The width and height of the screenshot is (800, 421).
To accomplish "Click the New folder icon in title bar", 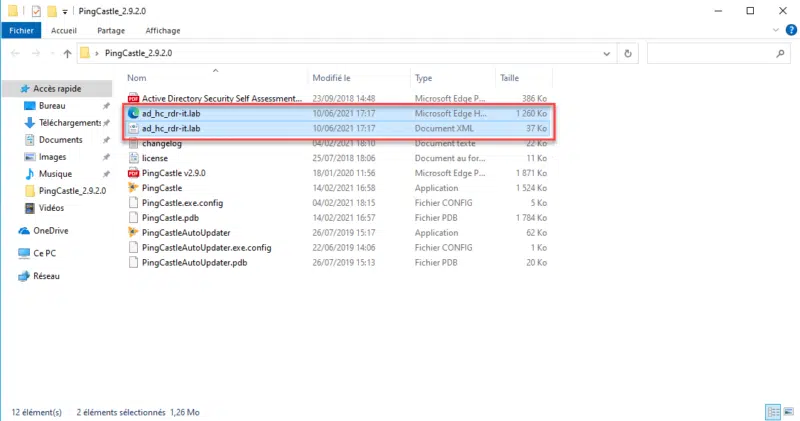I will click(52, 11).
